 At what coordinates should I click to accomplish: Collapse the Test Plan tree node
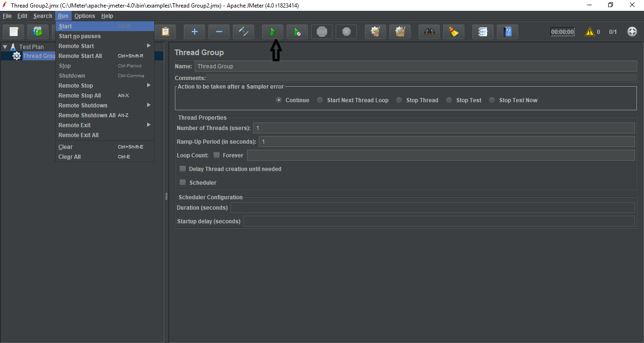pos(5,47)
